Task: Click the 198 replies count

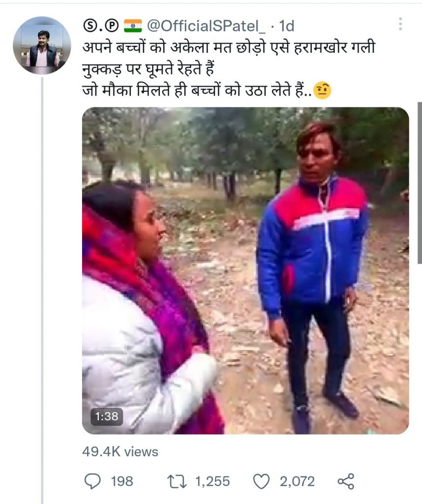Action: [122, 481]
